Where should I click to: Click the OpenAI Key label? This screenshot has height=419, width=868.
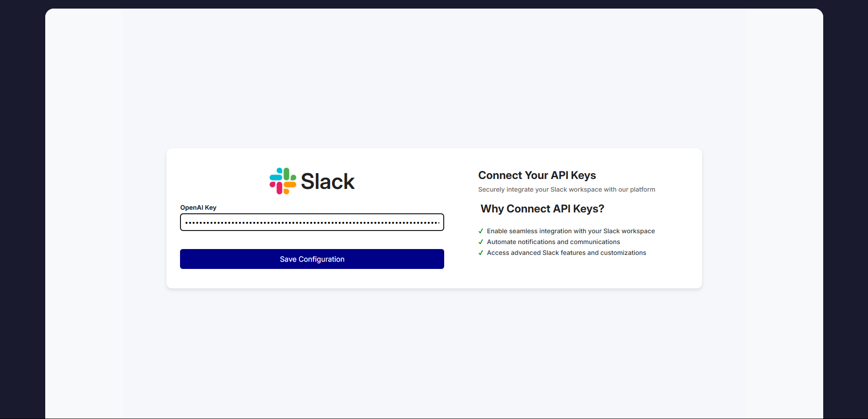(x=198, y=207)
